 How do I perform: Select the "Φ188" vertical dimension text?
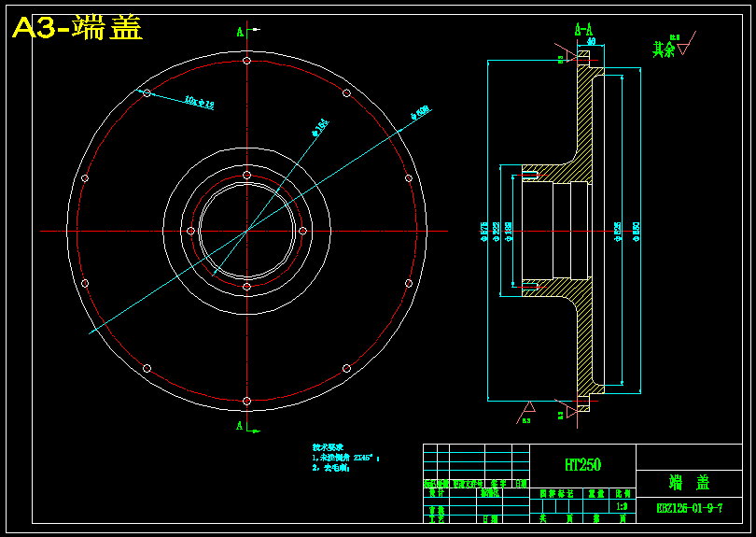508,232
